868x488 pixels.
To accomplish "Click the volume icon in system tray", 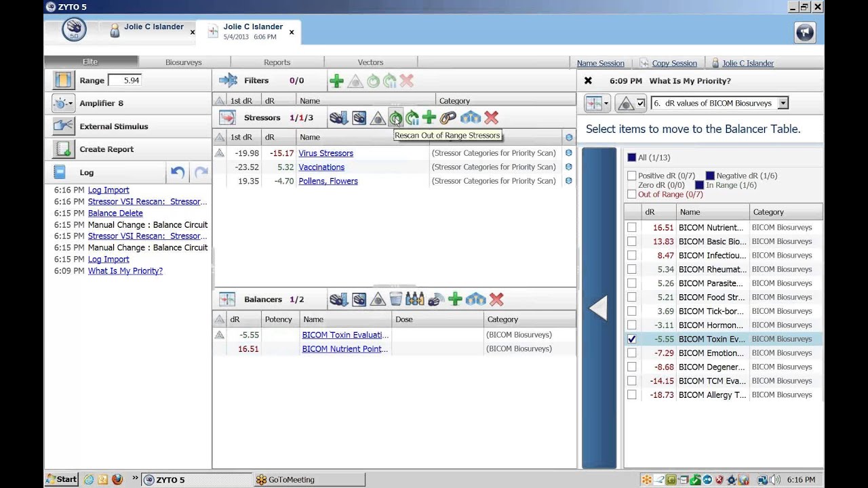I will (774, 479).
